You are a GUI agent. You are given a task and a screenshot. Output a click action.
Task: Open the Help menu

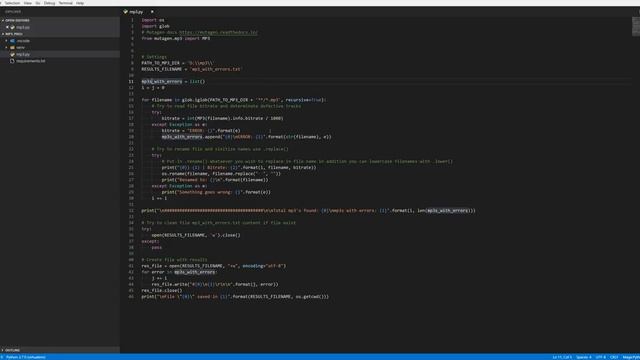[80, 3]
